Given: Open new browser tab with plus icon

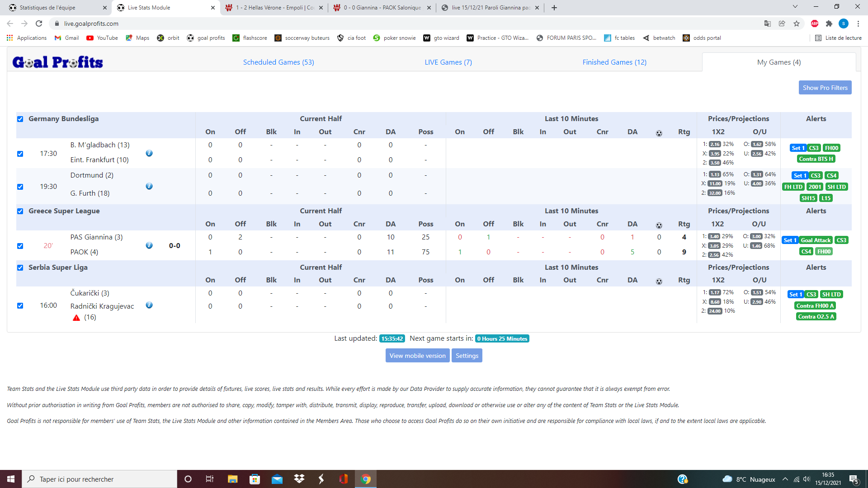Looking at the screenshot, I should pyautogui.click(x=554, y=8).
